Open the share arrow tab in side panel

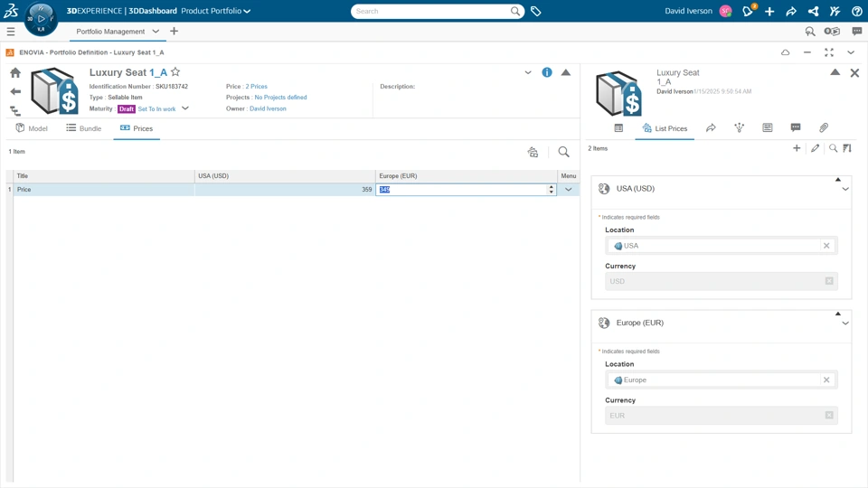pyautogui.click(x=711, y=127)
